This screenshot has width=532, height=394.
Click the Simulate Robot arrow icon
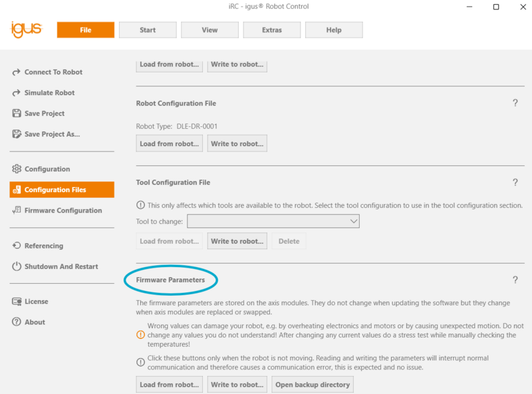coord(16,93)
